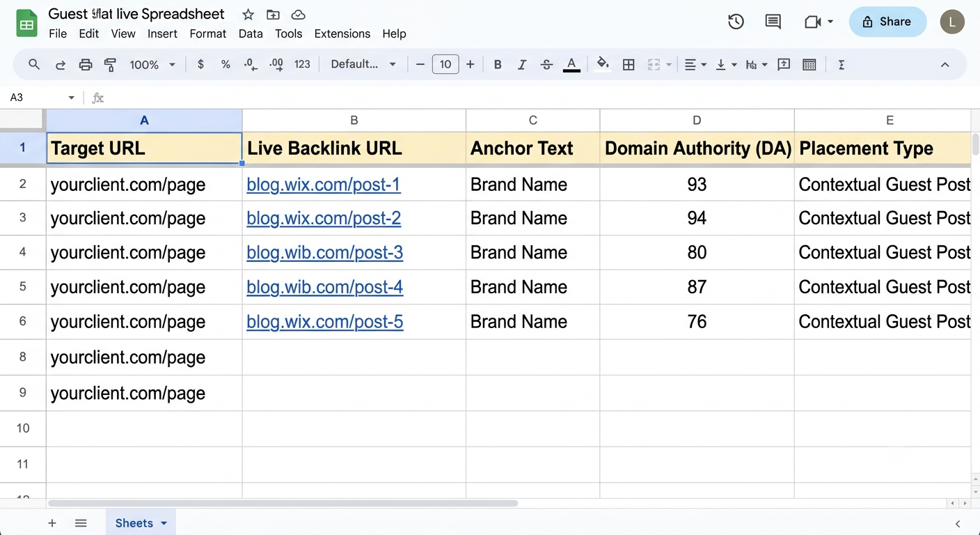
Task: Toggle italic formatting
Action: 522,65
